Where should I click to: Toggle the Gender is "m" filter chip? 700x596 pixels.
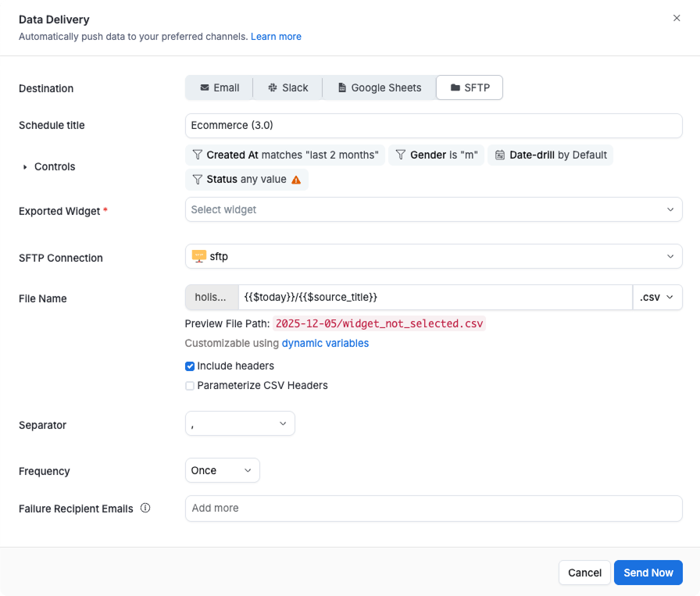[x=436, y=155]
